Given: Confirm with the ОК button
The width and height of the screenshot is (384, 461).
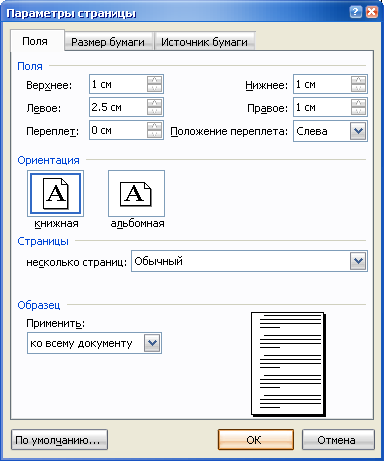Looking at the screenshot, I should click(256, 440).
